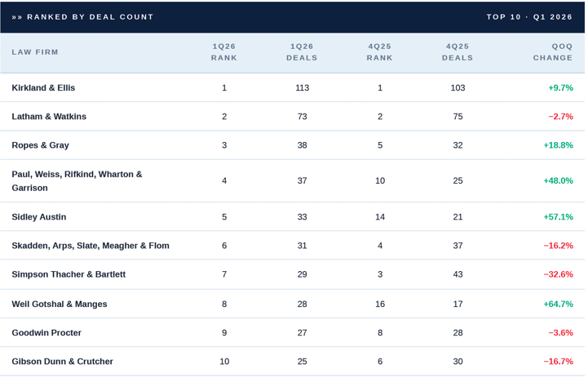Click the QOQ CHANGE column header
Viewport: 588px width, 378px height.
[553, 52]
